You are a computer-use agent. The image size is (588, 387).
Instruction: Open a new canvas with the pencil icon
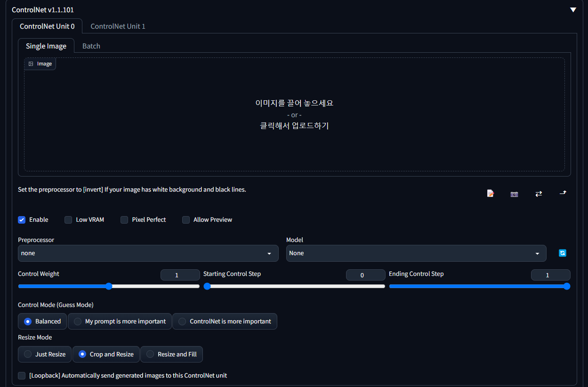(x=490, y=193)
